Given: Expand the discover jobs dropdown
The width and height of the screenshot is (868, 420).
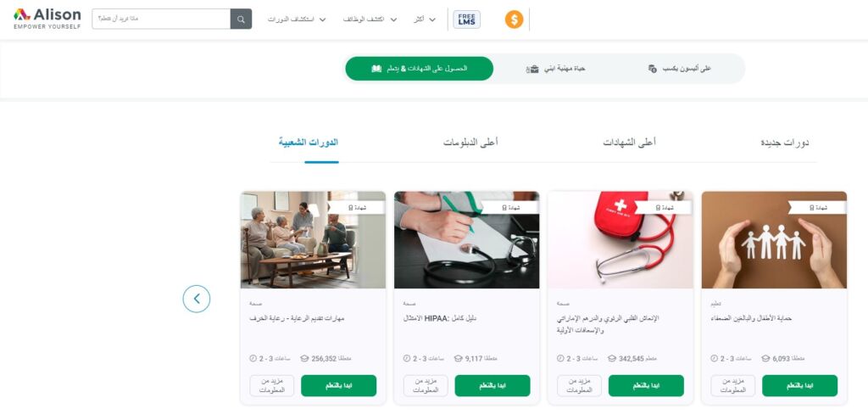Looking at the screenshot, I should coord(370,20).
